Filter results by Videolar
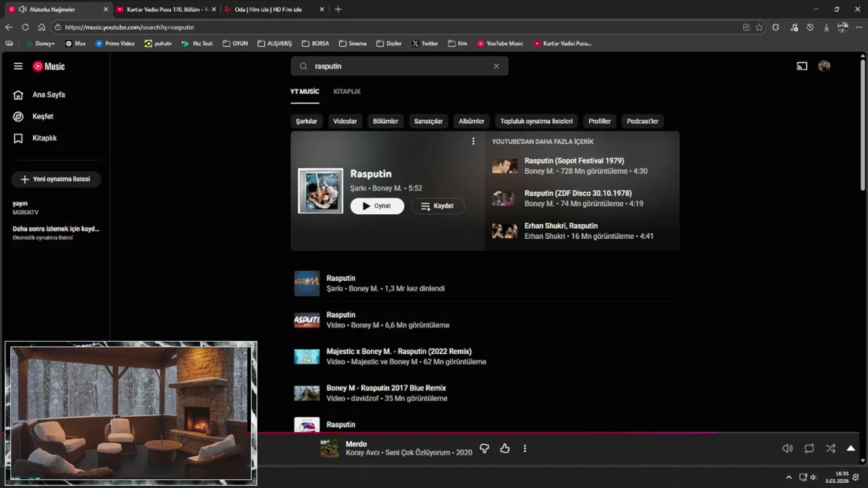 pyautogui.click(x=345, y=121)
